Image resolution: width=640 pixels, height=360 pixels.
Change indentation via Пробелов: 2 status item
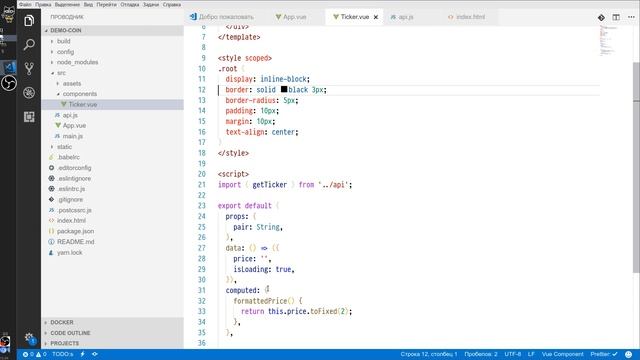(x=481, y=354)
